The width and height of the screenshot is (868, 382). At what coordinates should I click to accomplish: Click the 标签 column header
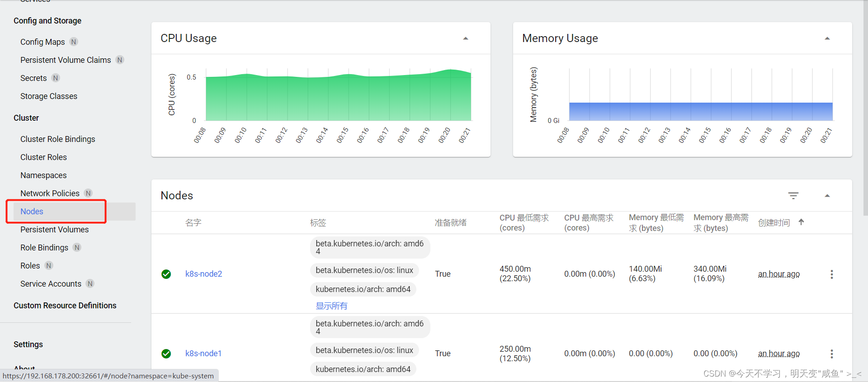tap(318, 222)
